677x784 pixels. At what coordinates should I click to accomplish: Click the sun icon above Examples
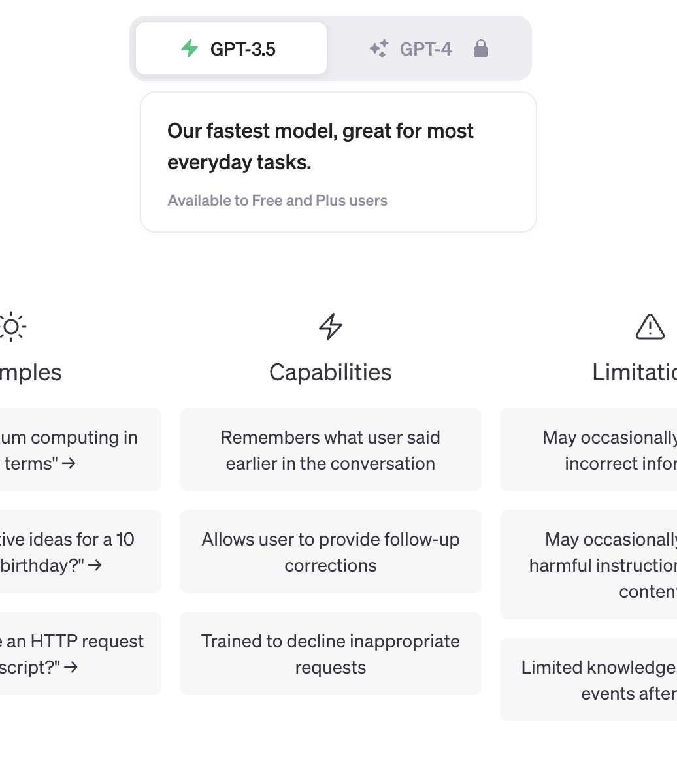(12, 327)
